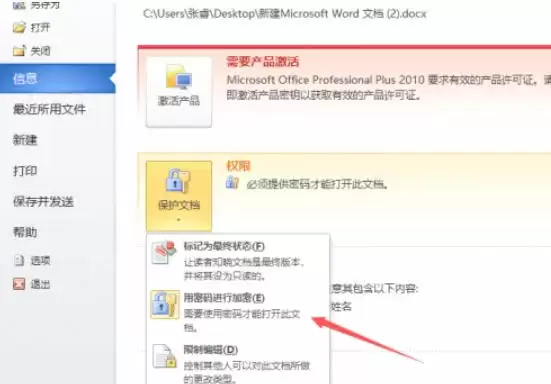Image resolution: width=551 pixels, height=384 pixels.
Task: Select New (新建) in the backstage menu
Action: (25, 140)
